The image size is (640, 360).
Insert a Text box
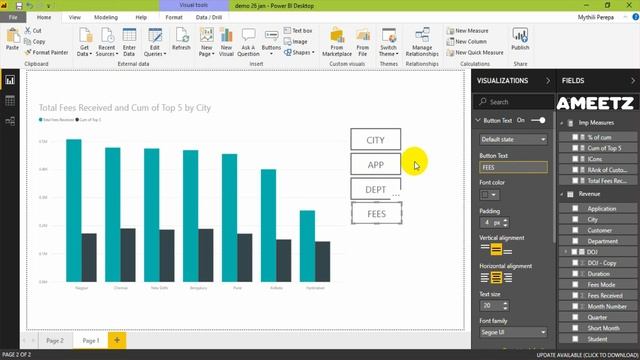coord(298,31)
